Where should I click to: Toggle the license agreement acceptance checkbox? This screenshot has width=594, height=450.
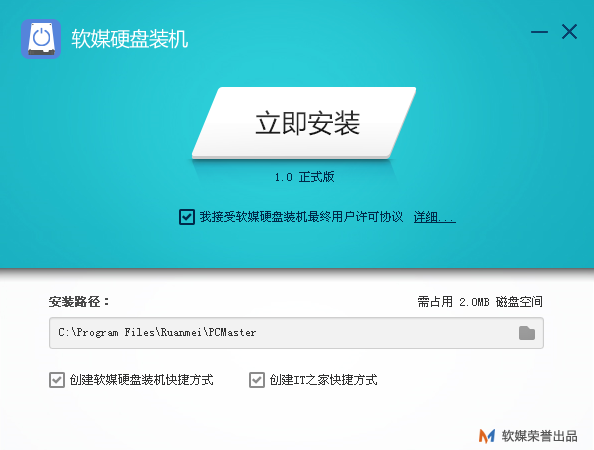pos(187,217)
